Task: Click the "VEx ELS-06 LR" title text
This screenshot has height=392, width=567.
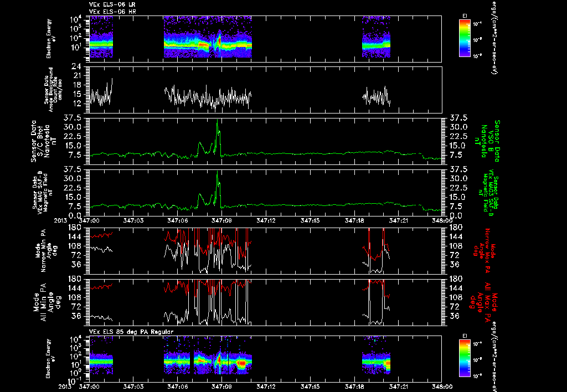Action: [112, 4]
